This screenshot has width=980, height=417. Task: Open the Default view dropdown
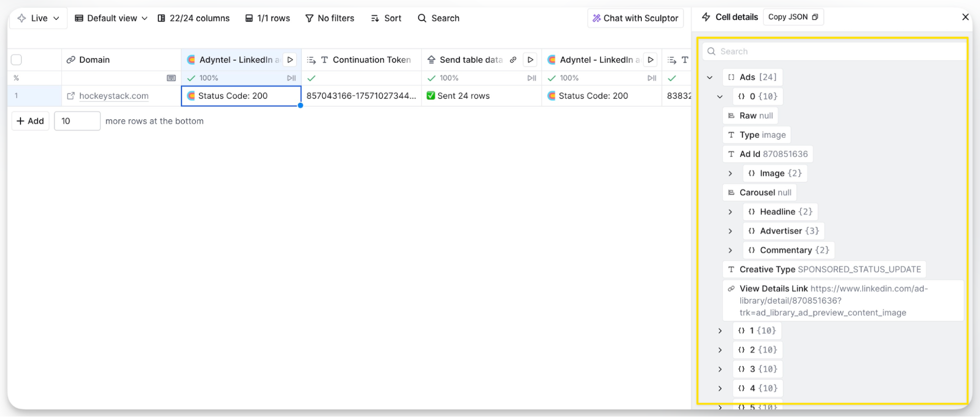click(111, 18)
